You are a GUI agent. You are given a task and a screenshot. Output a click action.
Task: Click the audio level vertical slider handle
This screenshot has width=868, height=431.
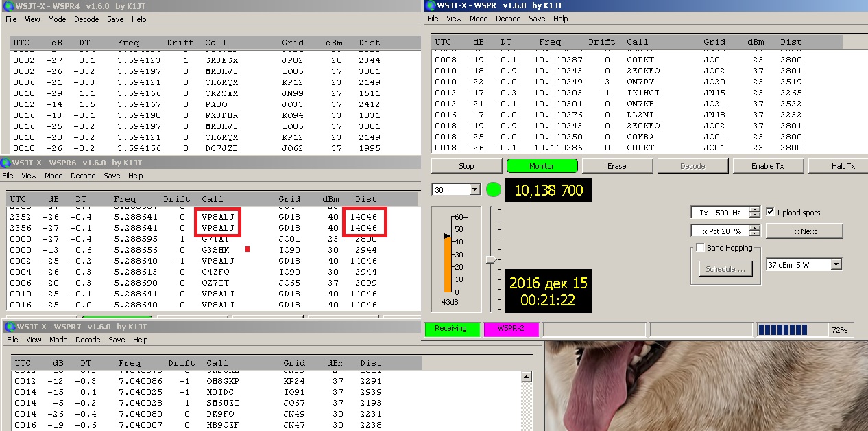[x=491, y=259]
